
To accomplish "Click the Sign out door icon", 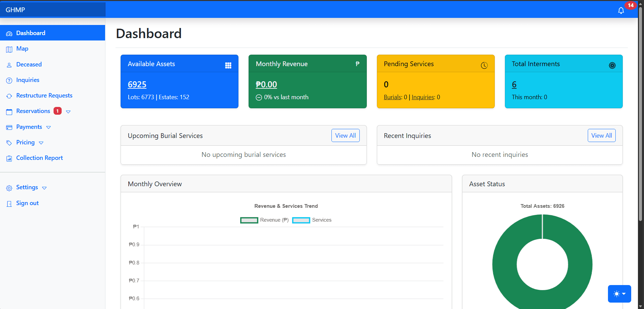I will (x=9, y=204).
